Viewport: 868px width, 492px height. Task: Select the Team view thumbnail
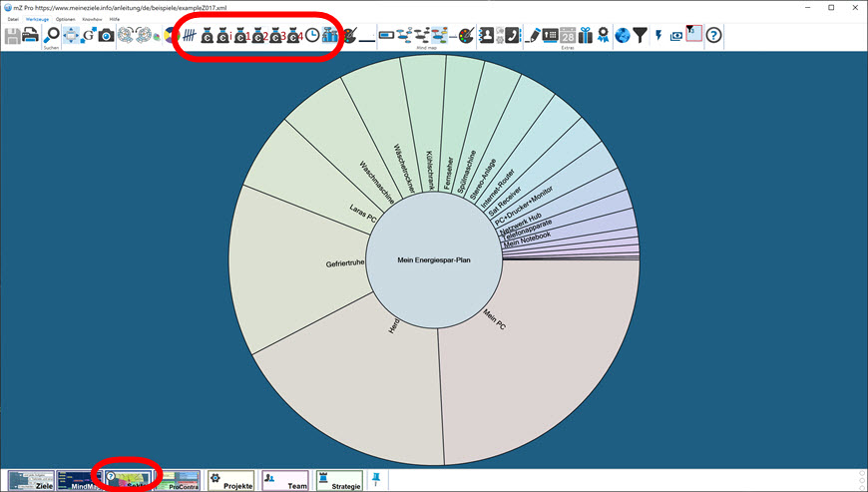pyautogui.click(x=284, y=480)
